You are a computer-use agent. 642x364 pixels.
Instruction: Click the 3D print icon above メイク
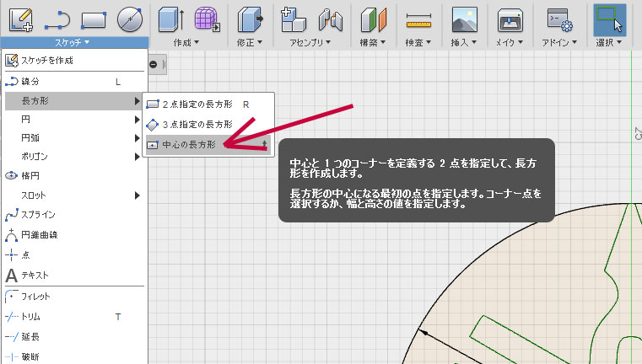[x=509, y=18]
